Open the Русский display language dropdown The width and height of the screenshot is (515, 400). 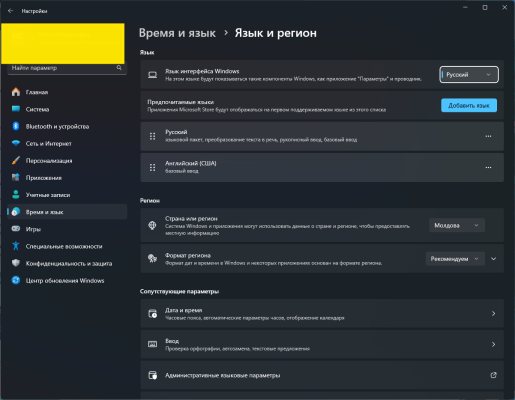pos(469,75)
